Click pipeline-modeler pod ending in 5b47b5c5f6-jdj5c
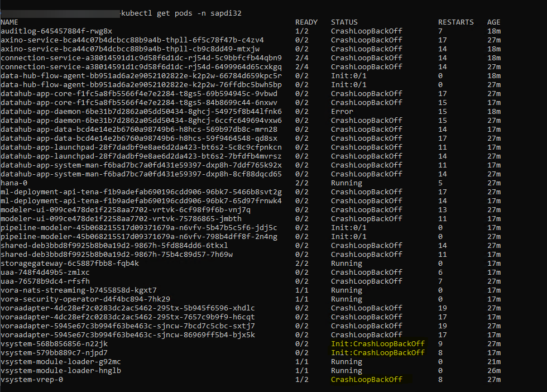This screenshot has height=392, width=547. pos(139,228)
